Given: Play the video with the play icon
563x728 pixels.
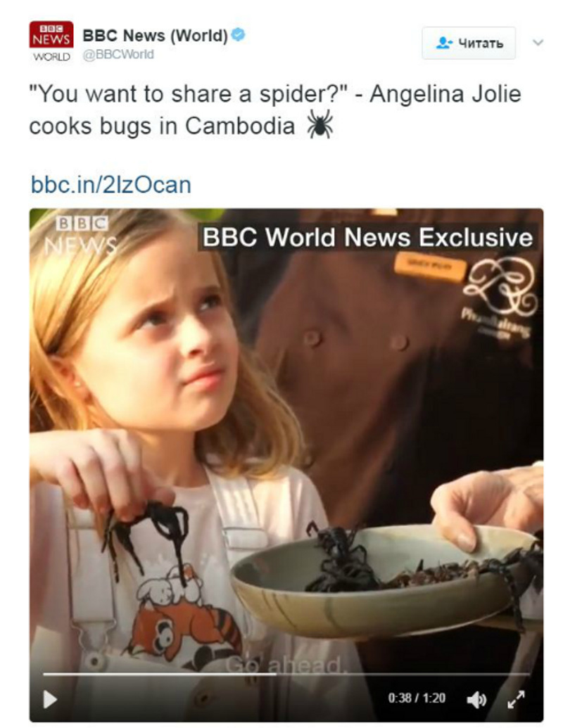Looking at the screenshot, I should click(x=50, y=698).
